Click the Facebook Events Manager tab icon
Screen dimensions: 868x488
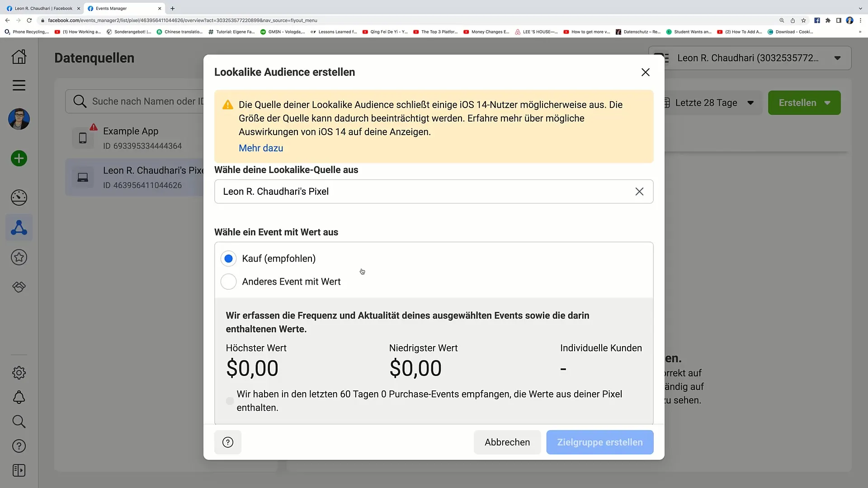coord(90,8)
